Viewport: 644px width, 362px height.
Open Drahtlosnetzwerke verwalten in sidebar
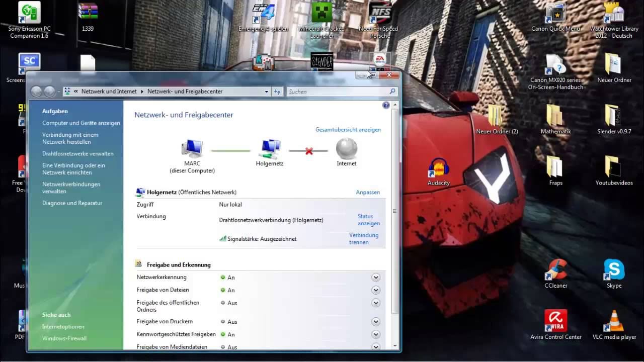tap(78, 153)
